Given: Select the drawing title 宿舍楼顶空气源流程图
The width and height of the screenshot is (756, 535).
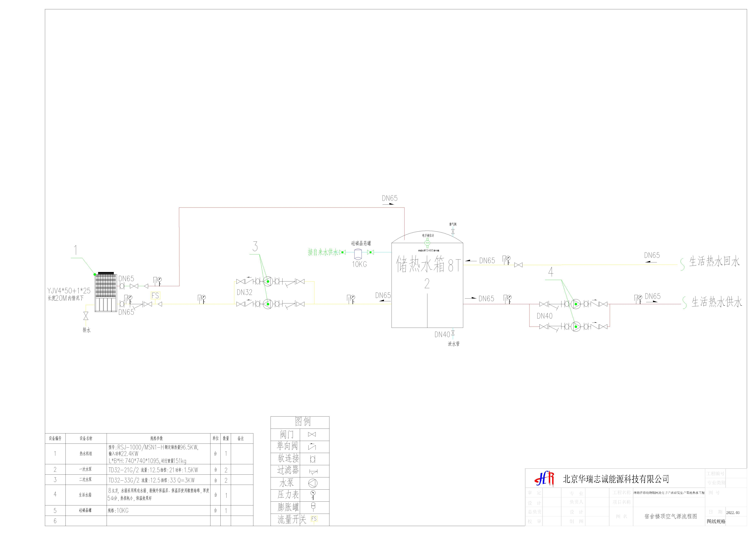Looking at the screenshot, I should (670, 516).
